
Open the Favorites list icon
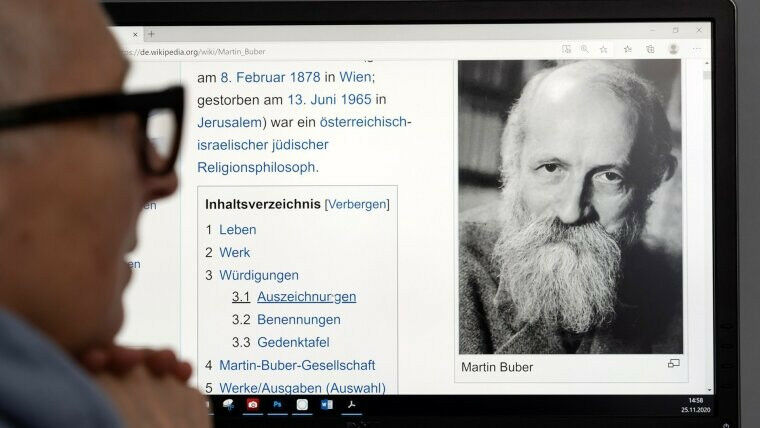[x=627, y=48]
